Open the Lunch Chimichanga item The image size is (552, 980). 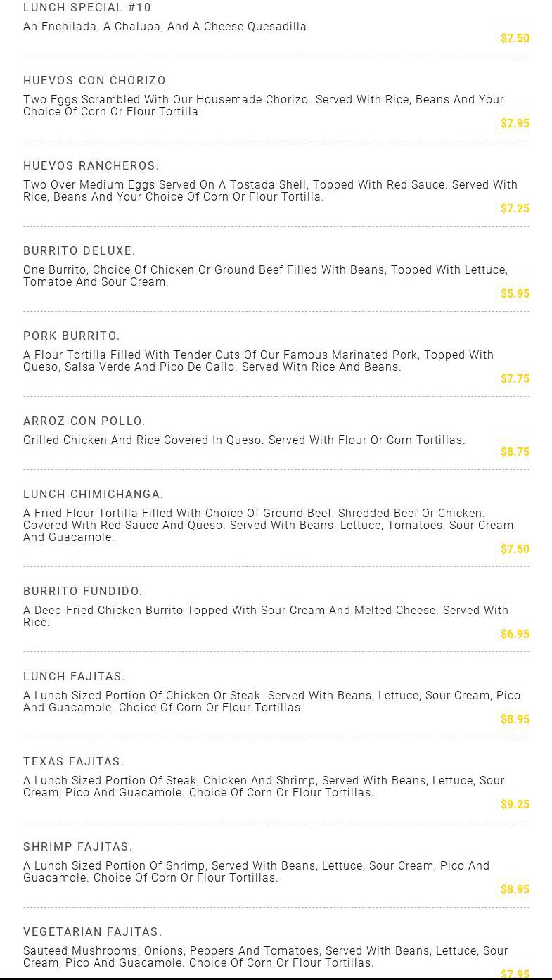pyautogui.click(x=94, y=495)
